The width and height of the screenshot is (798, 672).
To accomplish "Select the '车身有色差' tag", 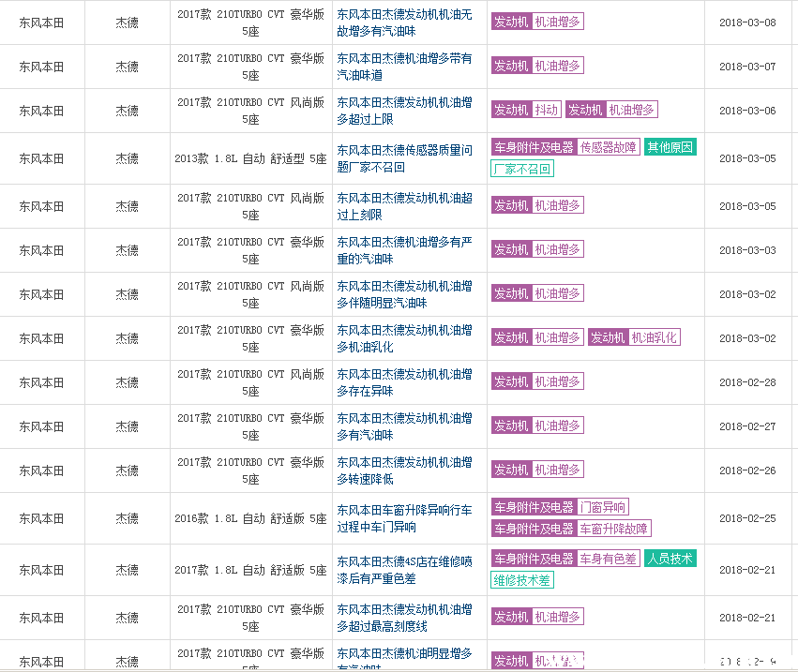I will coord(608,559).
